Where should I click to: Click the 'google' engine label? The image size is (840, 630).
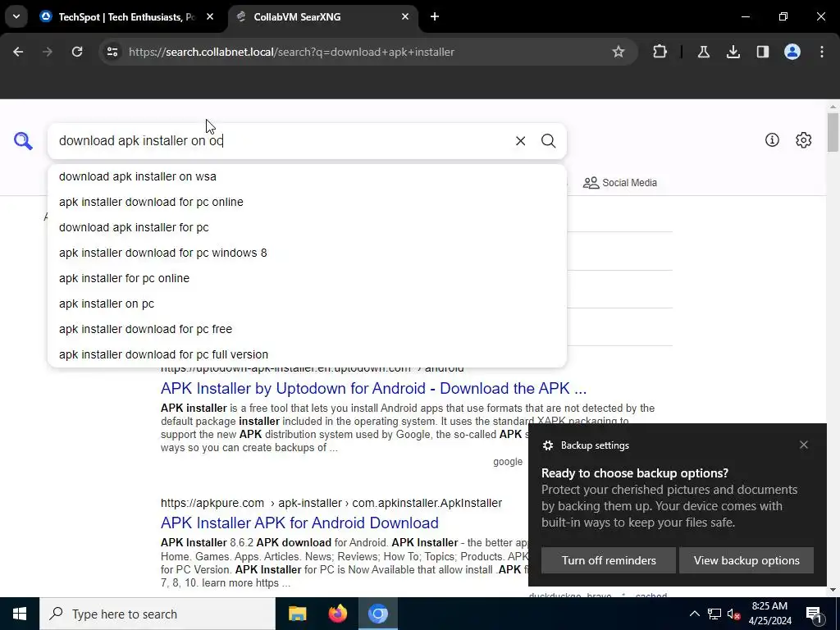(x=507, y=462)
